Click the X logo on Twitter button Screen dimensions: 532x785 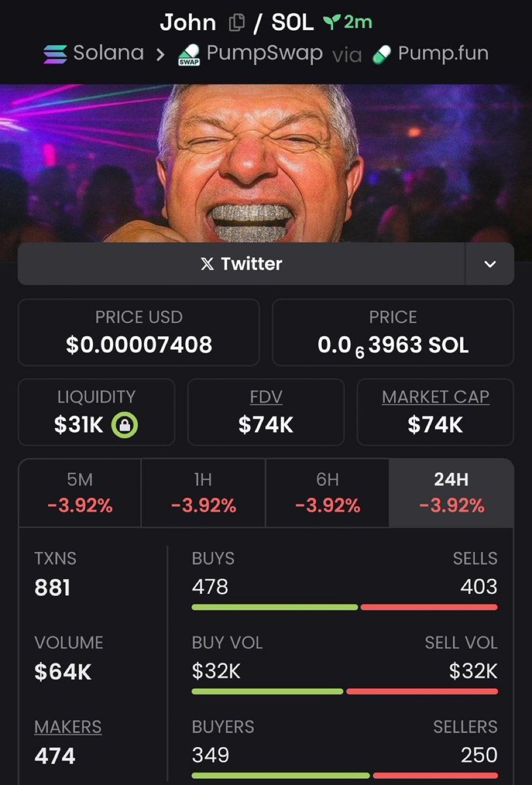[x=207, y=264]
